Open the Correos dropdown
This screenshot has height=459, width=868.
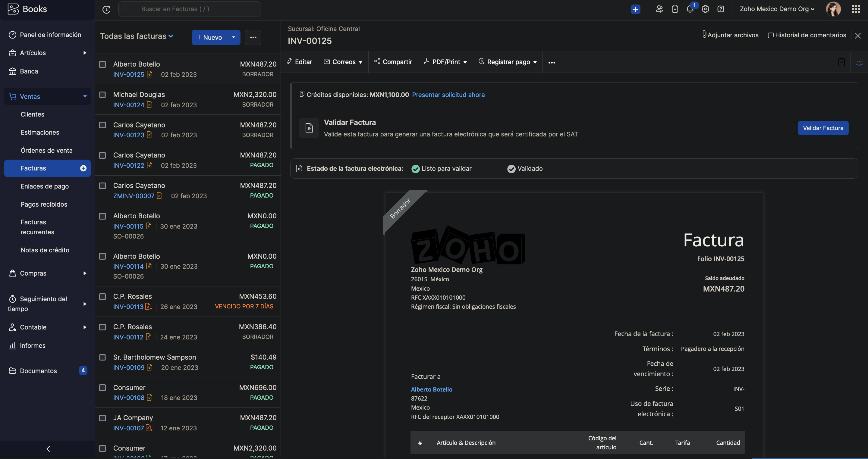click(x=343, y=62)
